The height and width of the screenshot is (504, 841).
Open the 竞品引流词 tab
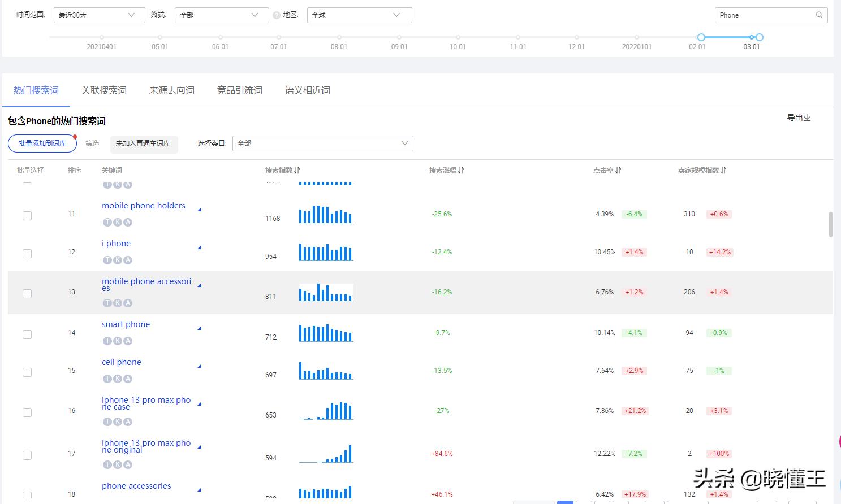click(240, 90)
